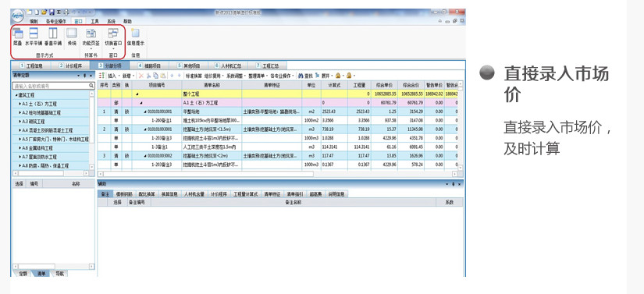Click the red-green list icon before 插入
This screenshot has width=644, height=294.
coord(101,76)
